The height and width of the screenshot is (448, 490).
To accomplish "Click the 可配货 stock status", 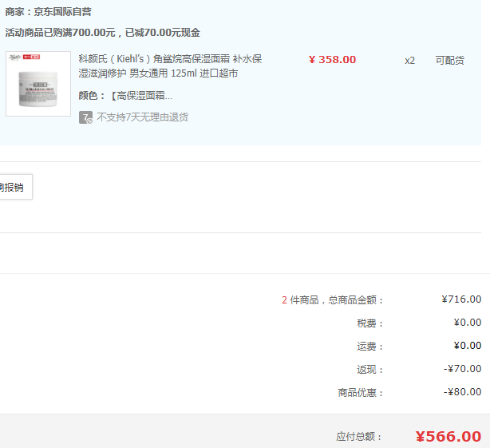I will click(449, 61).
